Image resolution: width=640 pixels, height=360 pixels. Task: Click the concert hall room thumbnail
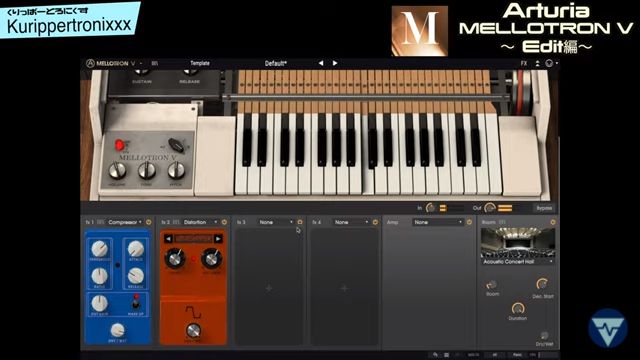(518, 243)
